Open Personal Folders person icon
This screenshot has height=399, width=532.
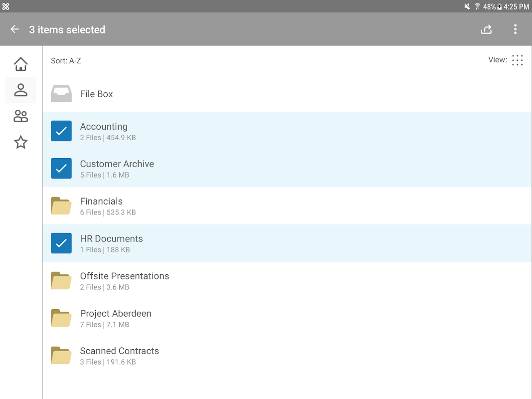coord(20,90)
